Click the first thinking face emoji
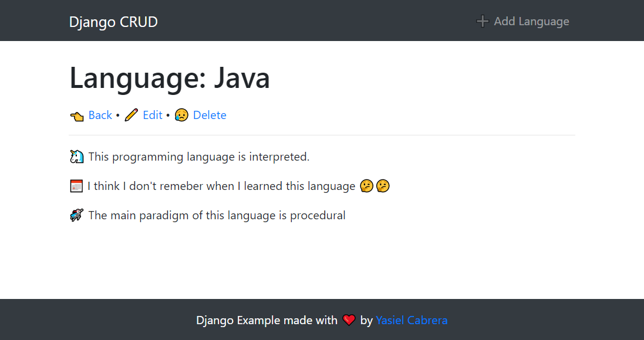Screen dimensions: 644x340 pyautogui.click(x=367, y=186)
